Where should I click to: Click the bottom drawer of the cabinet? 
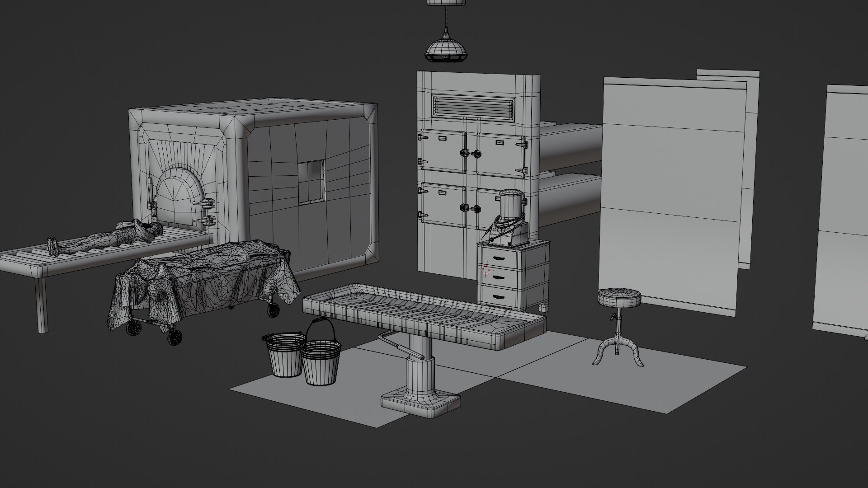point(499,296)
